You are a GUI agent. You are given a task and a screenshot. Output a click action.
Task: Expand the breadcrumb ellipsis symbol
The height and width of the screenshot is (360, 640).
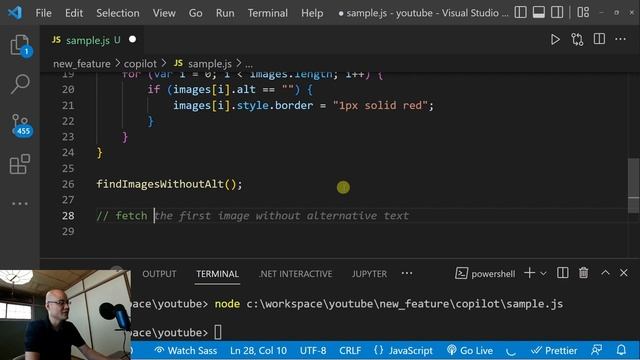click(249, 64)
